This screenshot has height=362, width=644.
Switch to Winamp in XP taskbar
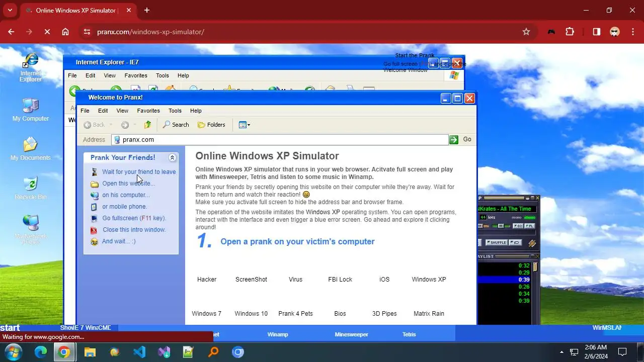[278, 334]
